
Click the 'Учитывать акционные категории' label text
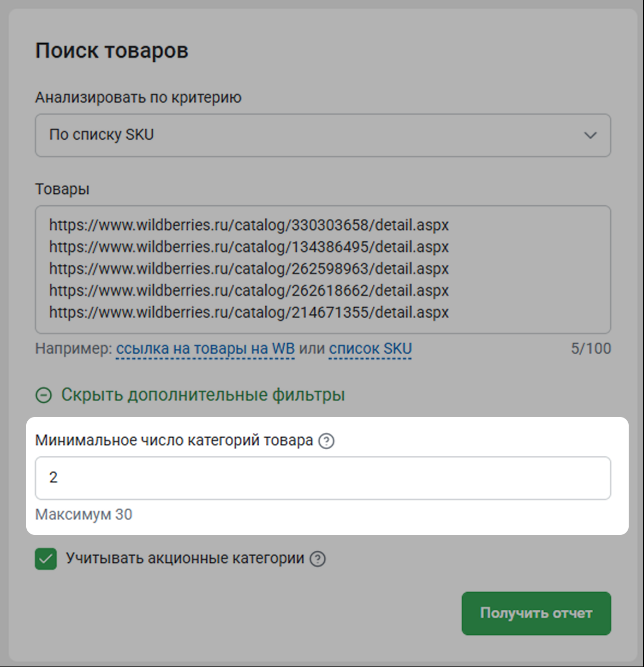click(185, 558)
